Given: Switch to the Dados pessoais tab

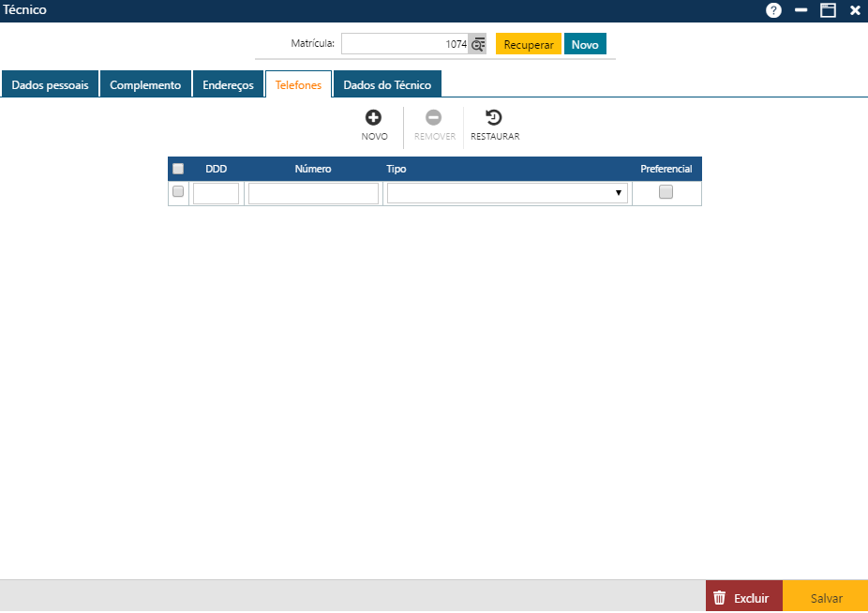Looking at the screenshot, I should [50, 84].
